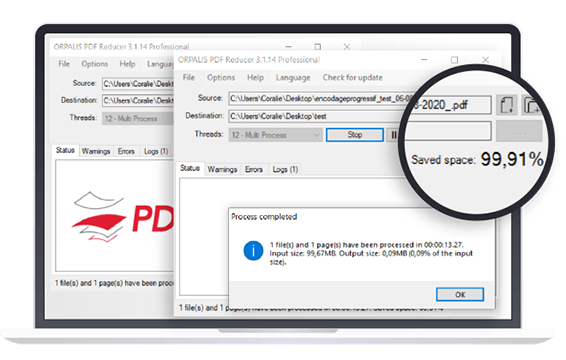The image size is (566, 360).
Task: Minimize the back PDF Reducer window
Action: [x=288, y=47]
